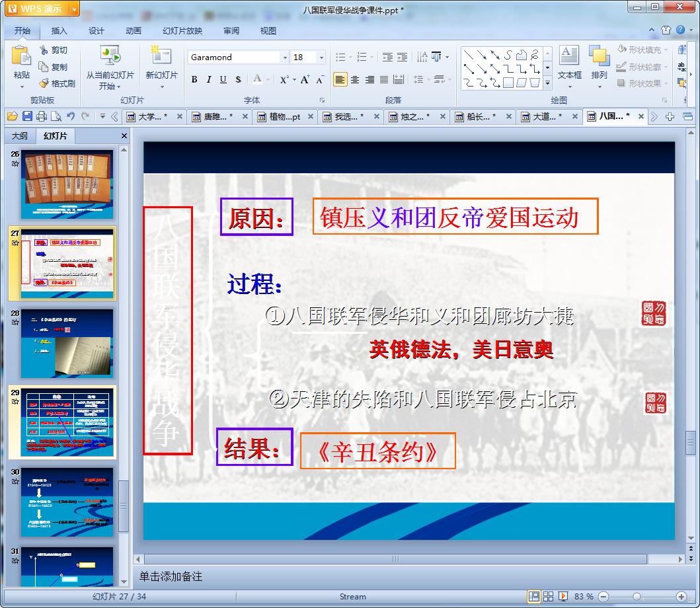Screen dimensions: 700x608
Task: Start slideshow from current slide icon
Action: pos(110,56)
